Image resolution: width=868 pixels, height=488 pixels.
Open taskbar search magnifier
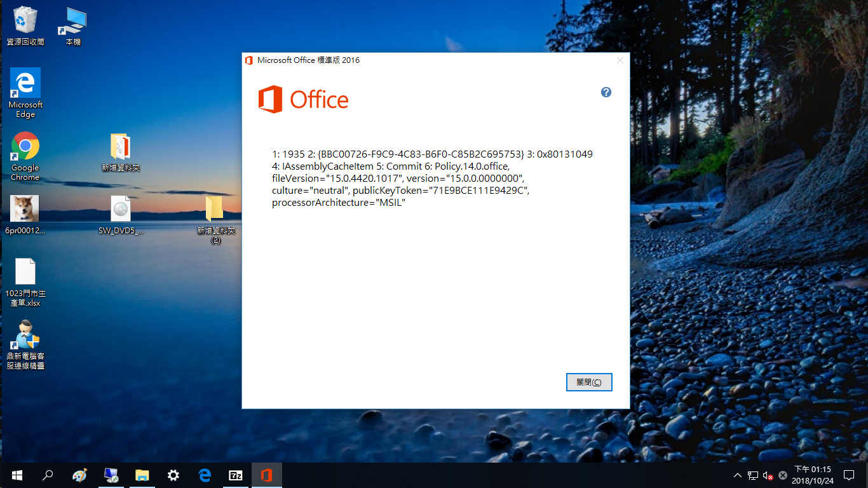point(48,475)
